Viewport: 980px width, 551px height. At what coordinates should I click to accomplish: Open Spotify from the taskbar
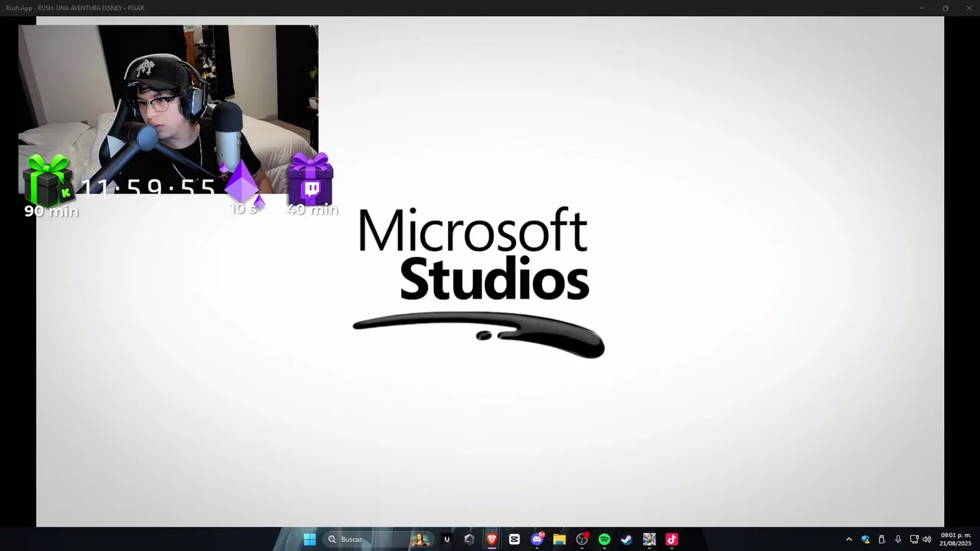pos(604,540)
